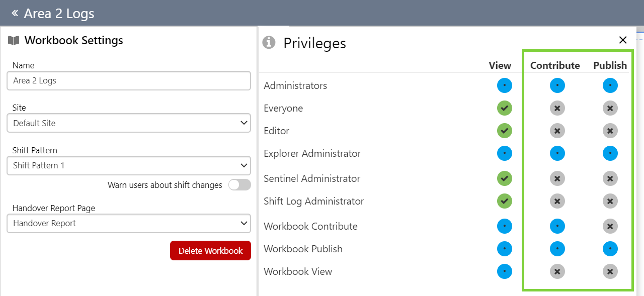Open the Site dropdown
Image resolution: width=644 pixels, height=296 pixels.
click(129, 123)
